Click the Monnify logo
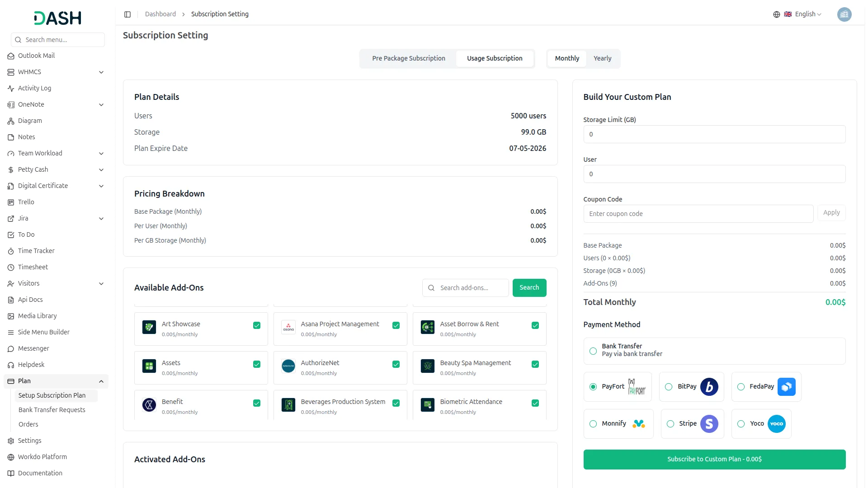Screen dimensions: 868x488 point(639,424)
